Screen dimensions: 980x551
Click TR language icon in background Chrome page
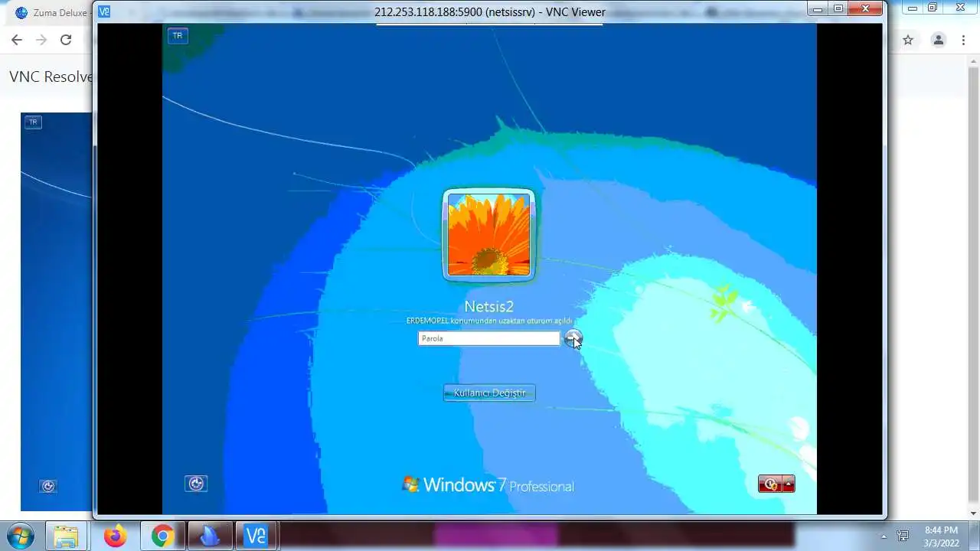pyautogui.click(x=33, y=122)
